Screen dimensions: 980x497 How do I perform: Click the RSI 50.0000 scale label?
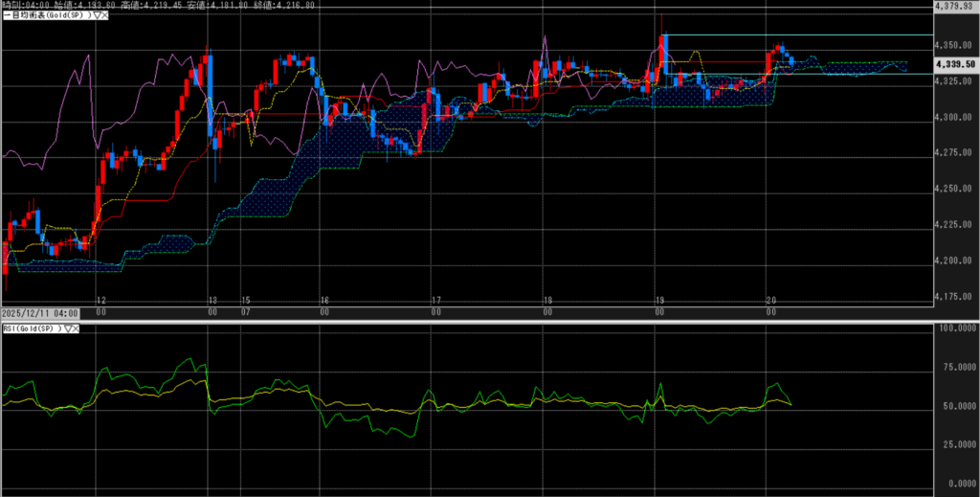954,409
